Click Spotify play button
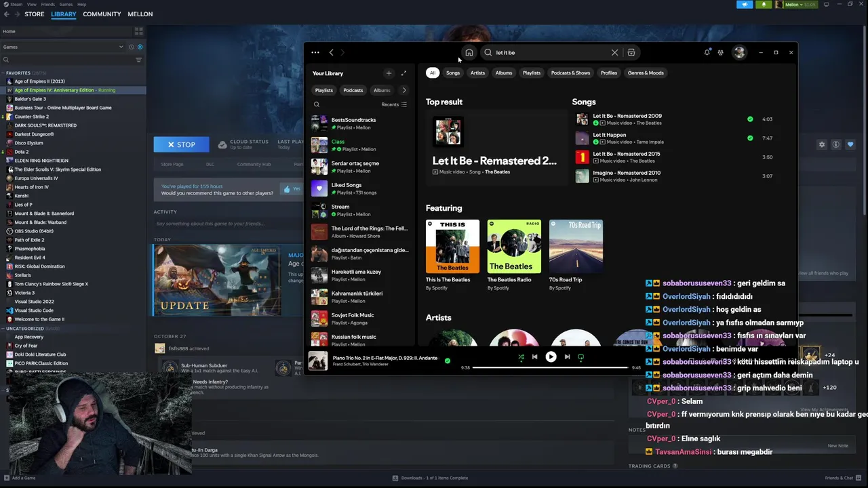Viewport: 868px width, 488px height. point(551,357)
